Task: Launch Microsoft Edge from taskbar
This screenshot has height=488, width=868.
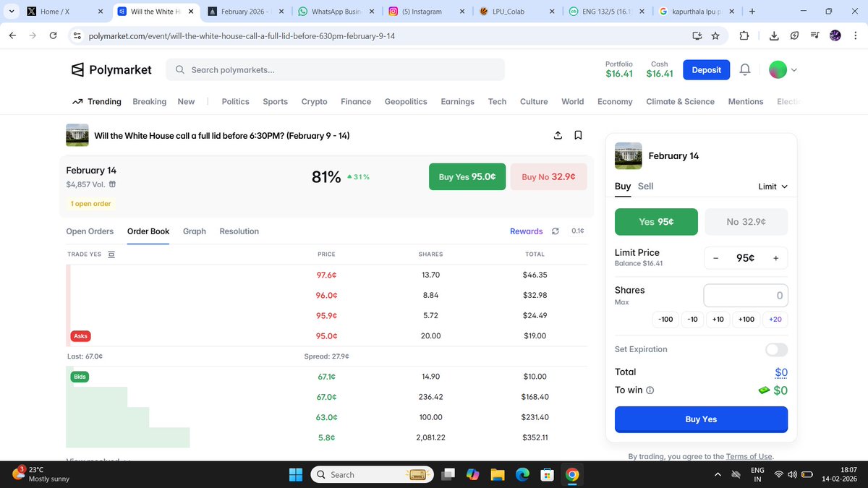Action: pyautogui.click(x=522, y=474)
